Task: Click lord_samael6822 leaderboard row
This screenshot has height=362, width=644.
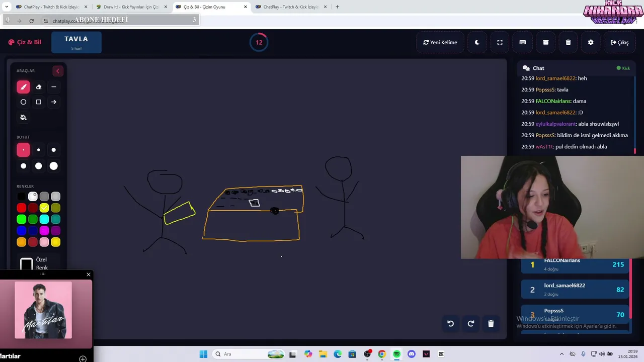Action: 575,290
